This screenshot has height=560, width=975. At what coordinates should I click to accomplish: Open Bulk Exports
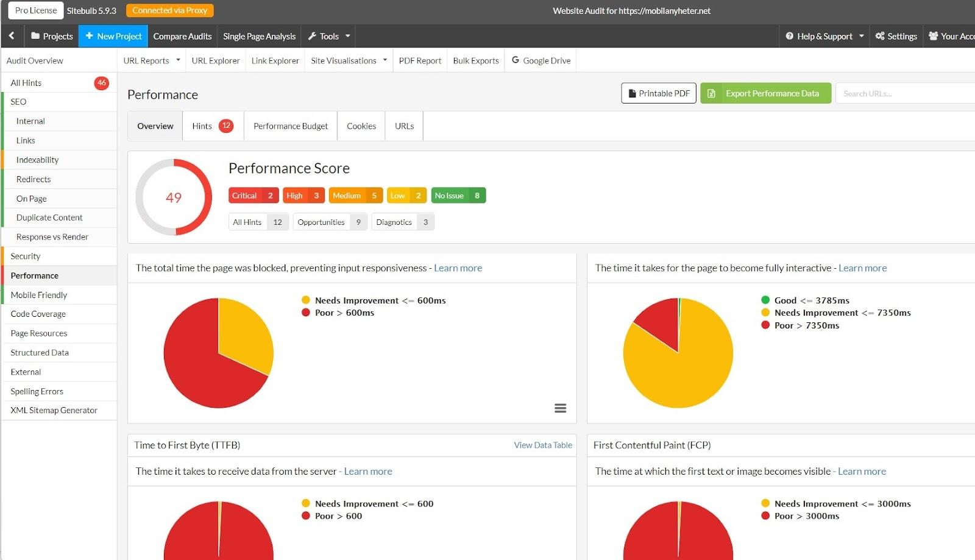click(x=476, y=60)
